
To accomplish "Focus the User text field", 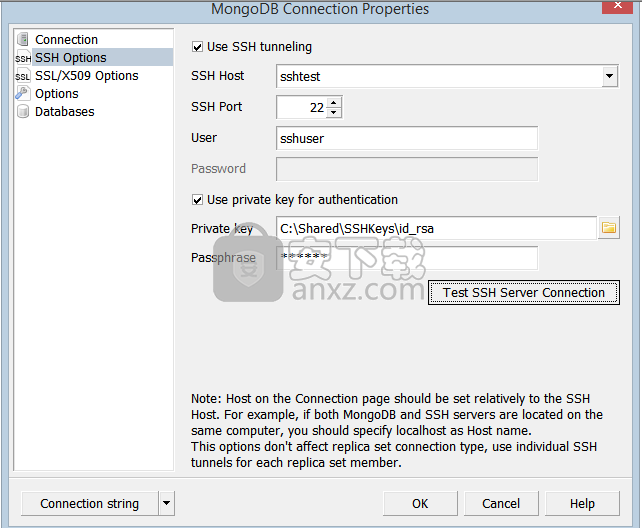I will pos(406,138).
